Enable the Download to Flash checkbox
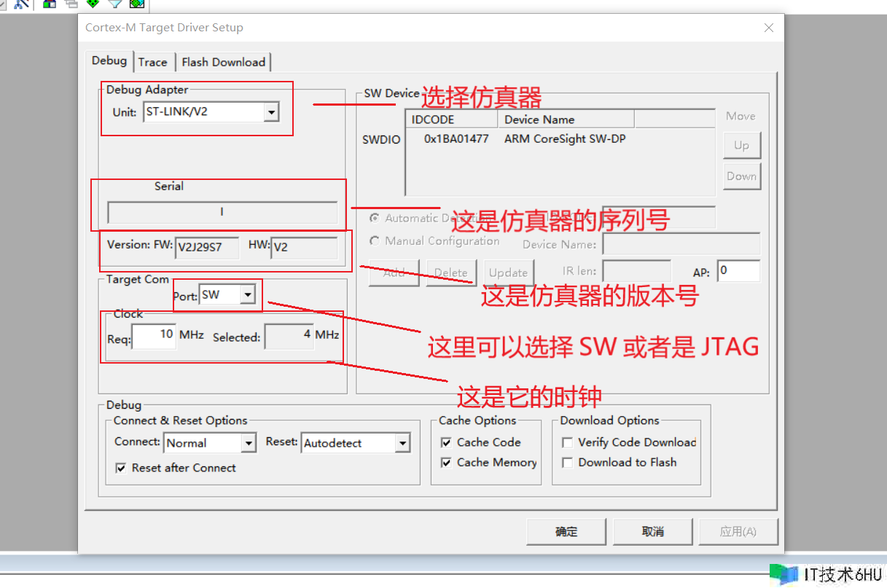887x588 pixels. pos(567,463)
